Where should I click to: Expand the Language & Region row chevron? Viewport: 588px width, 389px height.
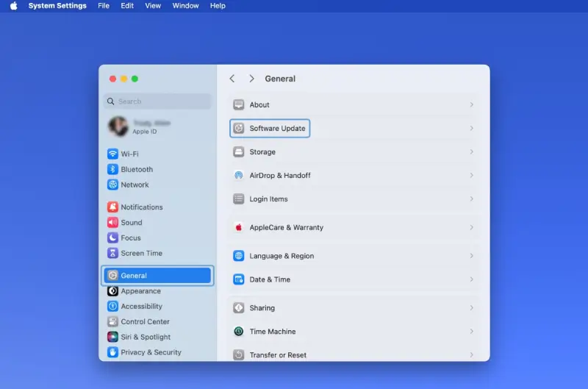(x=471, y=256)
